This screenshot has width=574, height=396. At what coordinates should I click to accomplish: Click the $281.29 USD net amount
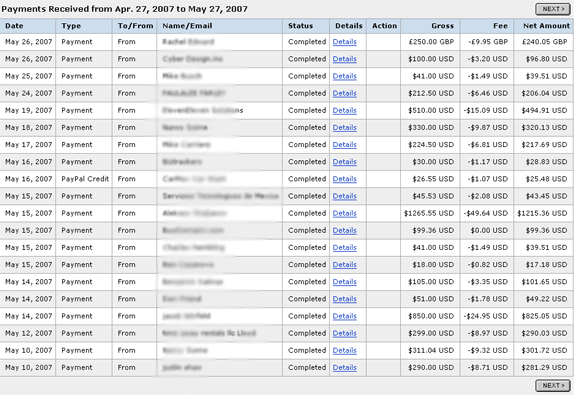545,368
